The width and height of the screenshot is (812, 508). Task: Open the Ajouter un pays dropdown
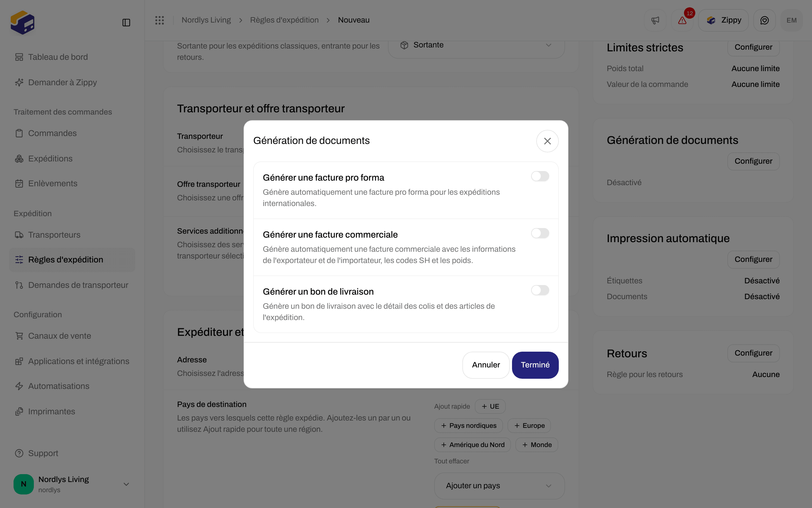click(x=499, y=486)
